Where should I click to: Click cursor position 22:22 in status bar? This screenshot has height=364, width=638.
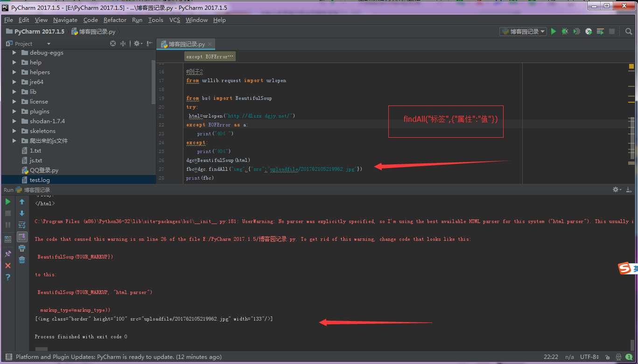pyautogui.click(x=551, y=357)
